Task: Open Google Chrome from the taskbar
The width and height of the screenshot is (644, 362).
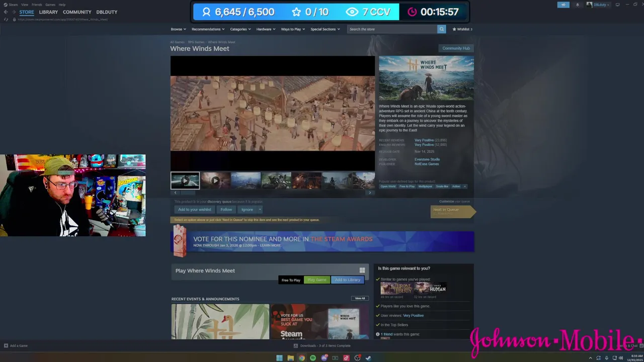Action: [301, 358]
